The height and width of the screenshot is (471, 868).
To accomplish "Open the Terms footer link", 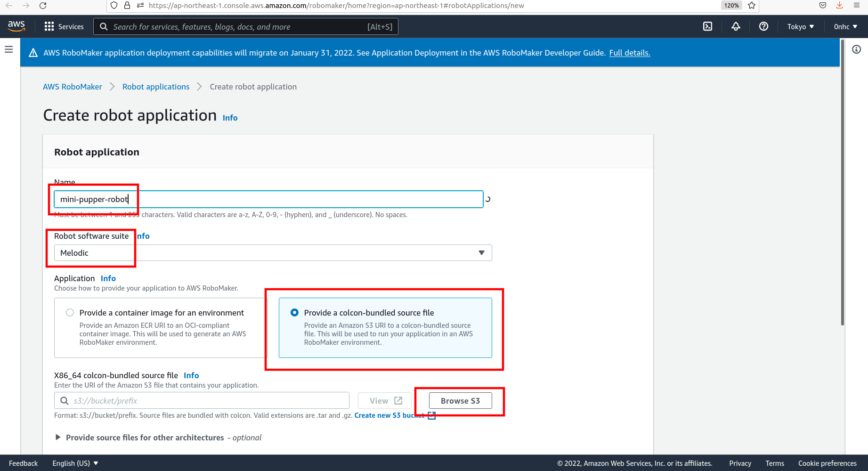I will (x=775, y=463).
